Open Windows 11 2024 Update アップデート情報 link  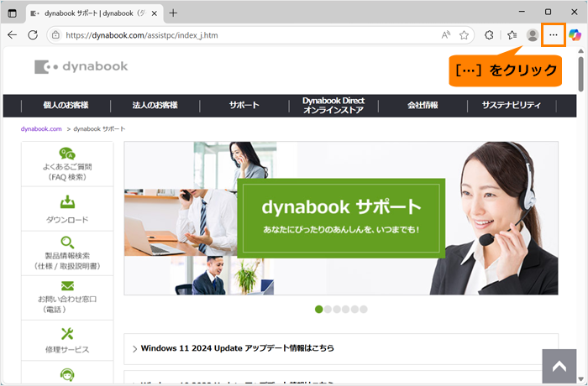click(238, 348)
